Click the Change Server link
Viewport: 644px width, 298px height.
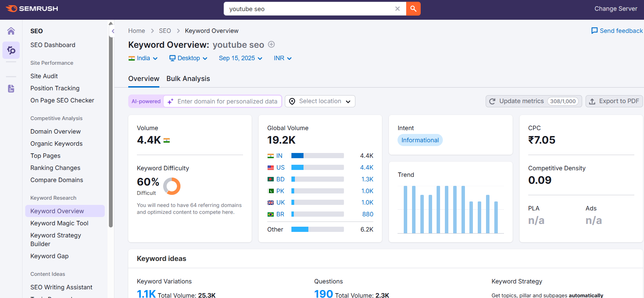(x=616, y=9)
